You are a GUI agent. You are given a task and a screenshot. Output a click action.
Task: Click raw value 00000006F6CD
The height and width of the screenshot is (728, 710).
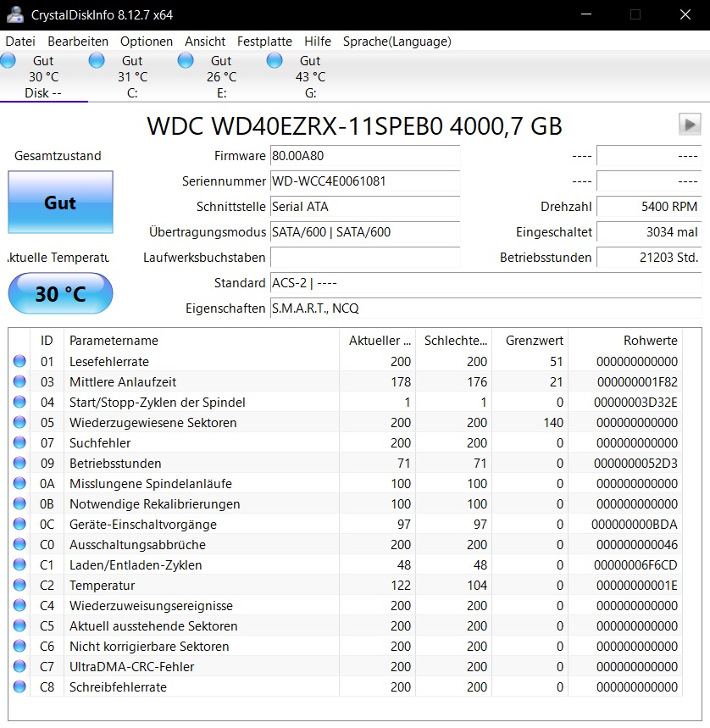[x=635, y=565]
